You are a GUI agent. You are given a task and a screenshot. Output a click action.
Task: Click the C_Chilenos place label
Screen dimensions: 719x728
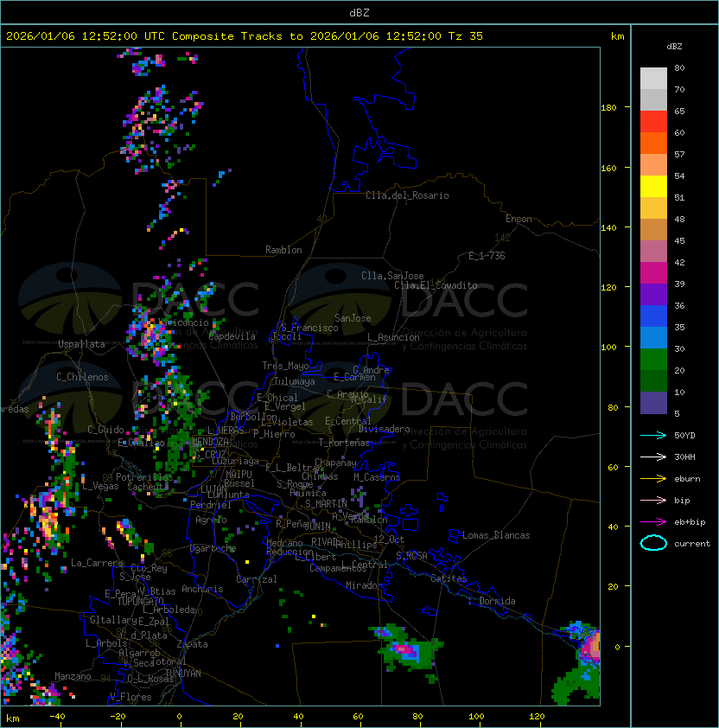click(x=82, y=377)
